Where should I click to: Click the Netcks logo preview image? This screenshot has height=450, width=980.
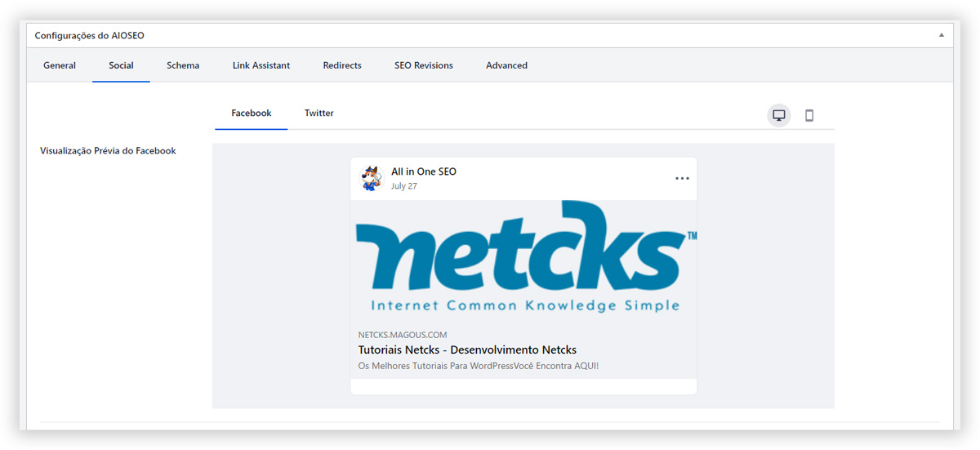pos(523,261)
